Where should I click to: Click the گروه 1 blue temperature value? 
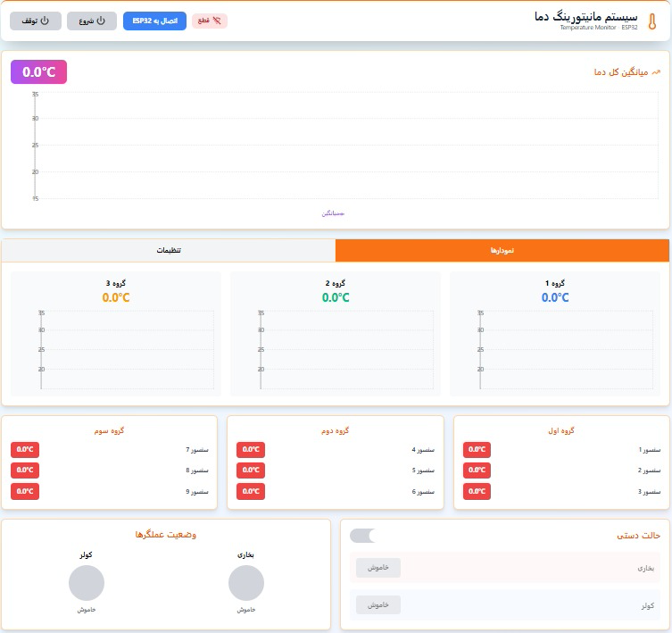point(555,297)
